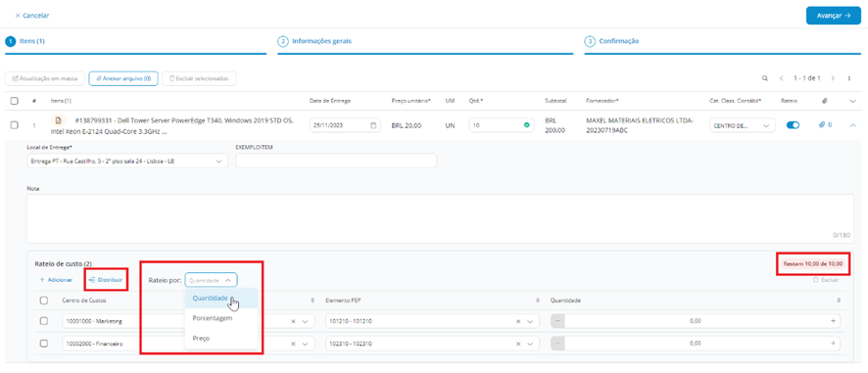Clear the 102310 Elemento PEP selection
This screenshot has height=373, width=868.
coord(518,344)
